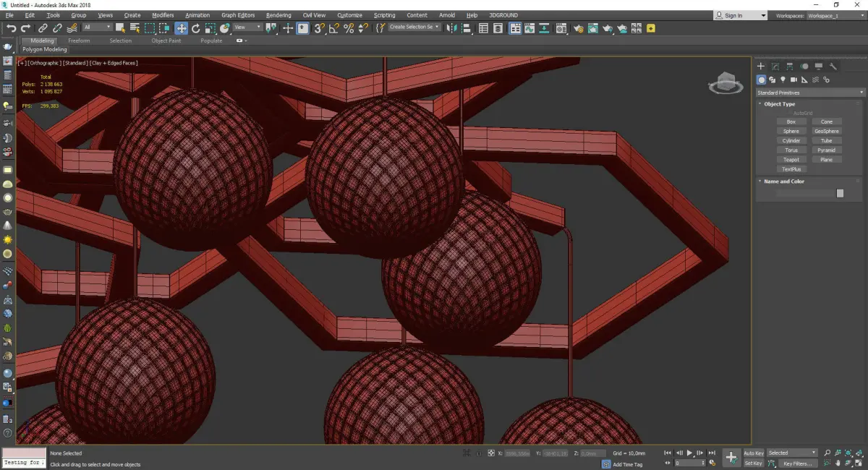Select the Link tool (chain icon)
Screen dimensions: 868x470
[43, 28]
